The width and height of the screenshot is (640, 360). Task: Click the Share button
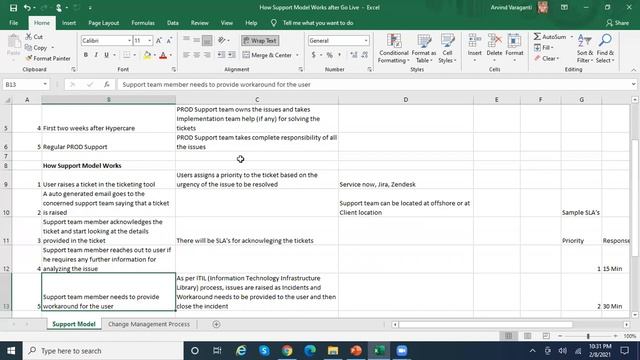(618, 23)
